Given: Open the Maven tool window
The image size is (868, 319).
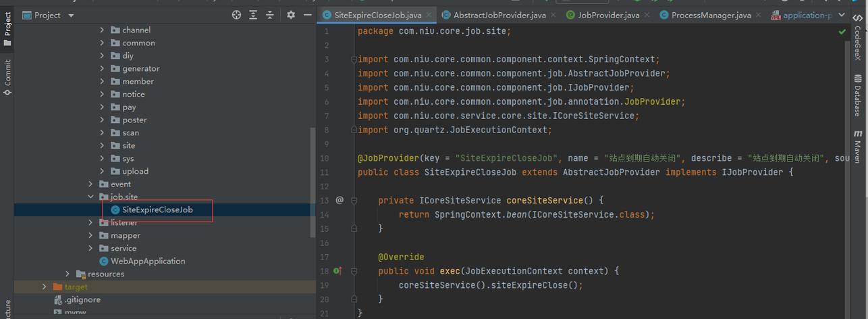Looking at the screenshot, I should 858,143.
